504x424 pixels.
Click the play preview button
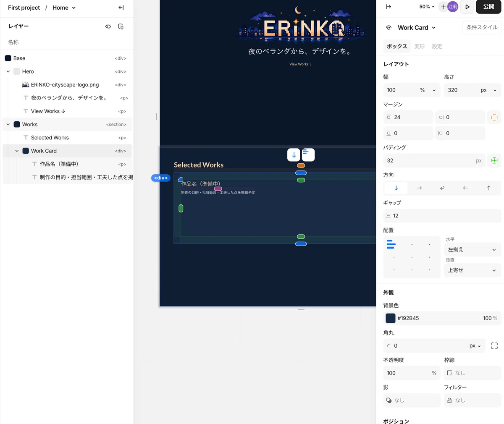coord(467,7)
